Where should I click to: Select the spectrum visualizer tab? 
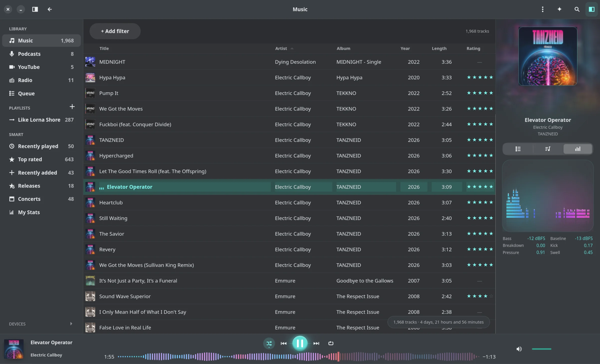[577, 149]
